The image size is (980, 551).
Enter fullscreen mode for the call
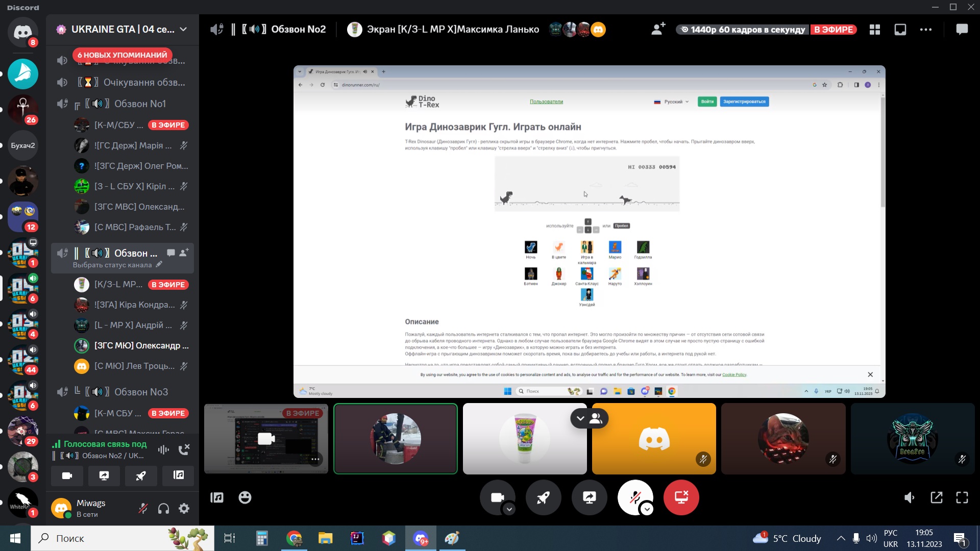(x=962, y=497)
